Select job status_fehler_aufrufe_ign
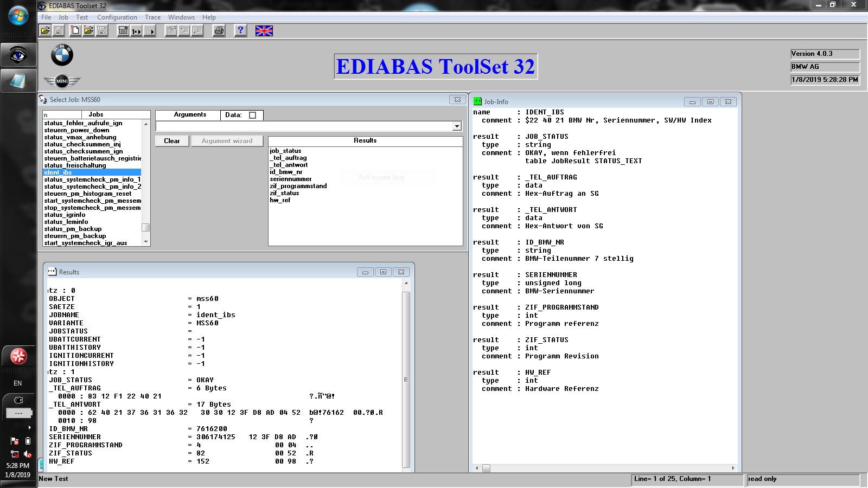This screenshot has width=868, height=488. point(83,123)
